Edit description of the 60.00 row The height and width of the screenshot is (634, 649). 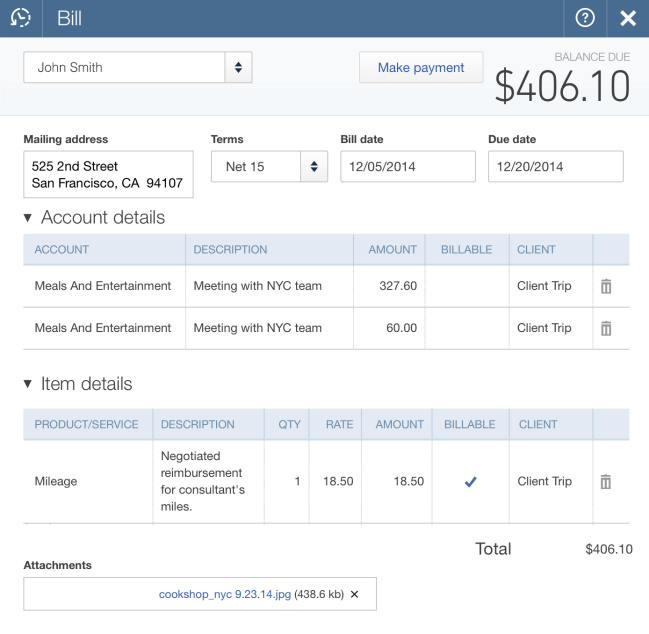[x=269, y=328]
